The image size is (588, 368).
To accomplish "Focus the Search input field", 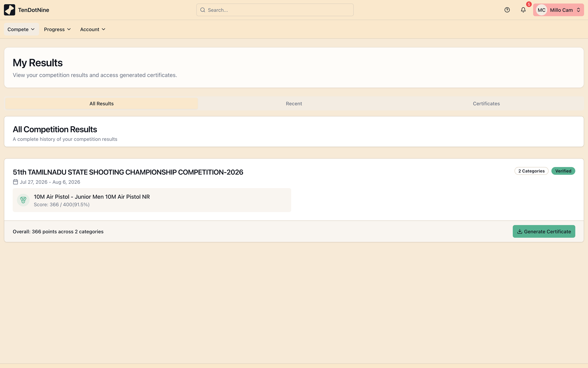I will pos(275,10).
